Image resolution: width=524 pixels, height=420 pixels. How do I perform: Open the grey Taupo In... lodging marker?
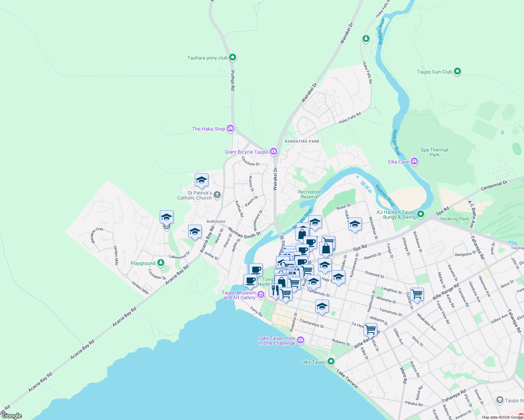pyautogui.click(x=500, y=400)
